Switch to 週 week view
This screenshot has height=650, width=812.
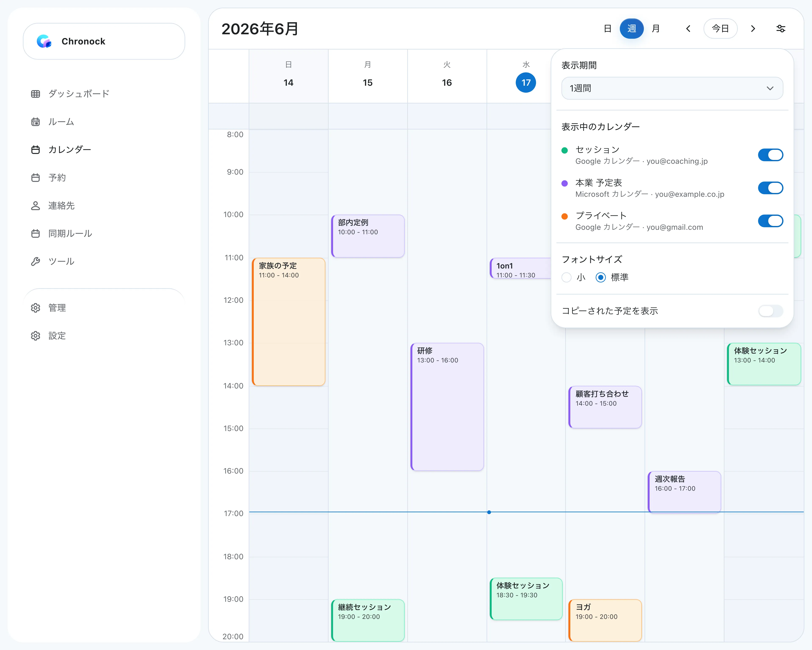click(x=632, y=29)
